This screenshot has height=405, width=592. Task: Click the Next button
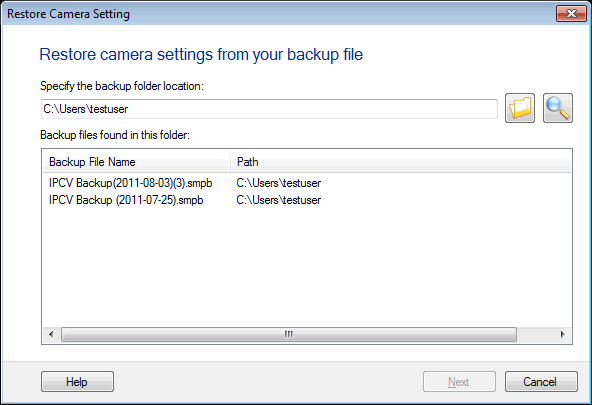tap(459, 382)
